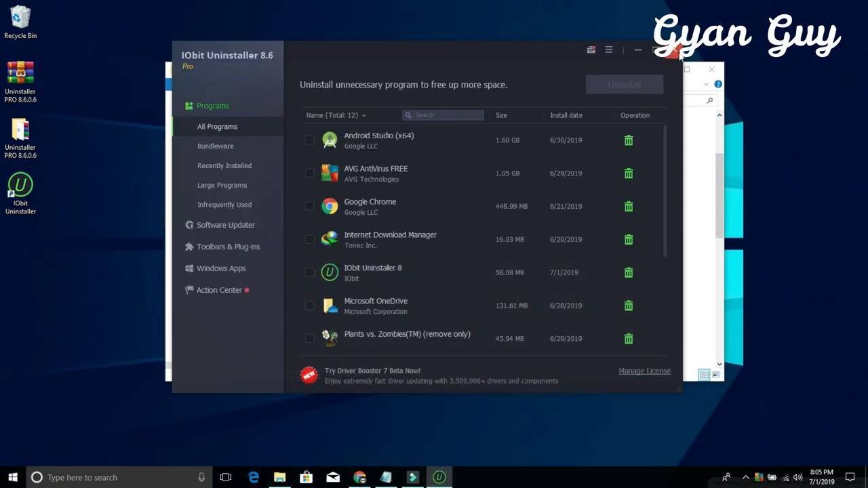868x488 pixels.
Task: Click the trash icon for Android Studio (x64)
Action: pos(629,140)
